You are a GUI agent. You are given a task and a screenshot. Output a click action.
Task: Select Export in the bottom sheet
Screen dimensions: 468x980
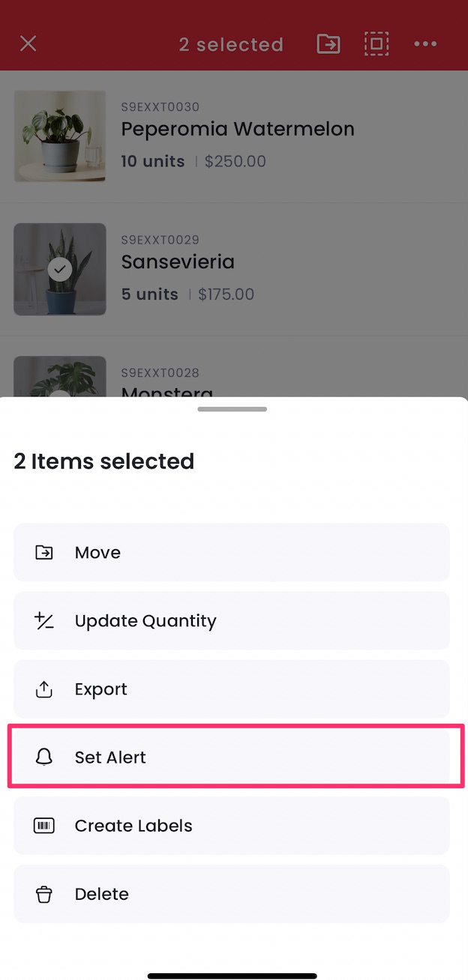(x=232, y=689)
